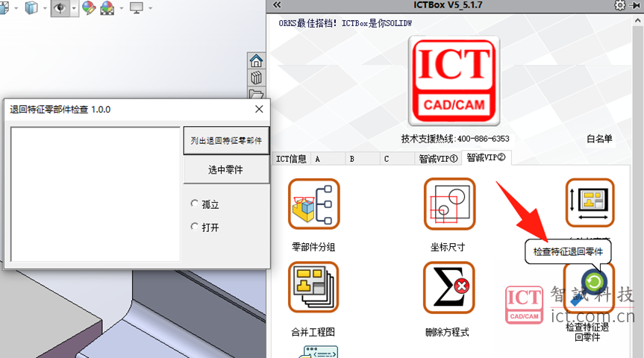Launch the 坐标尺寸 tool
644x358 pixels.
tap(448, 204)
